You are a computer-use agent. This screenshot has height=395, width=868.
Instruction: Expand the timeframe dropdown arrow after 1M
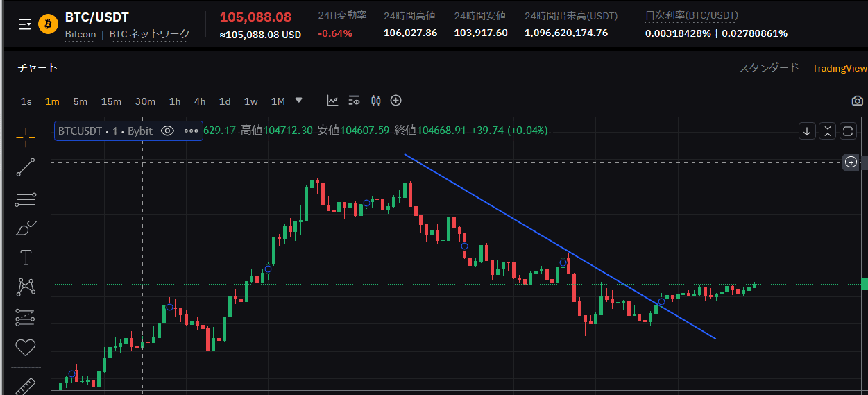(x=299, y=100)
